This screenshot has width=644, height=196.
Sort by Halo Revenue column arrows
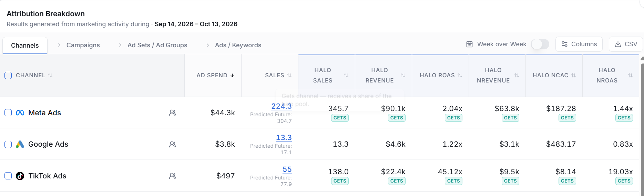pos(403,75)
